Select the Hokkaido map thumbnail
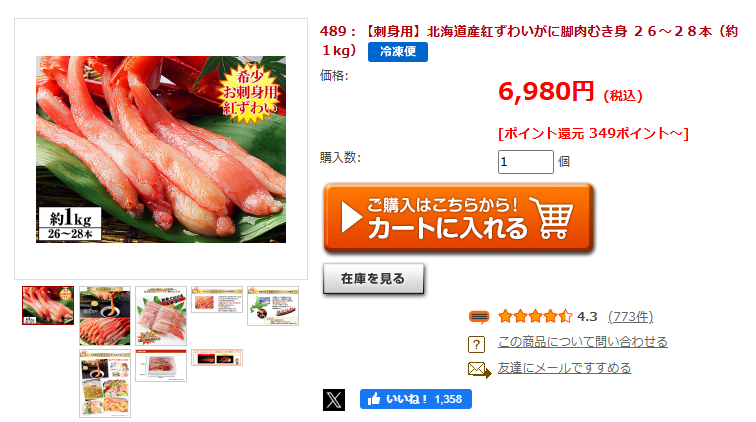Image resolution: width=756 pixels, height=422 pixels. tap(273, 306)
